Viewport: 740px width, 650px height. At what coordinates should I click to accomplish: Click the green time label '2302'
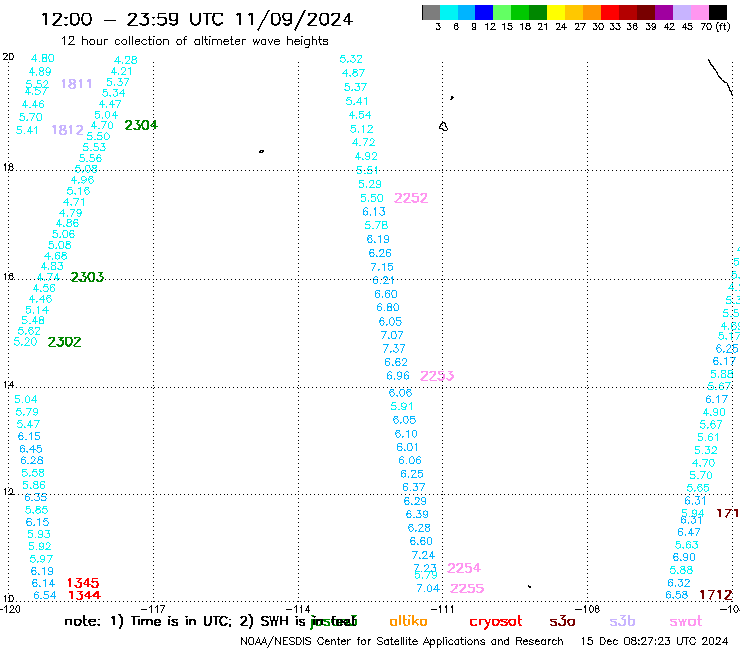64,342
